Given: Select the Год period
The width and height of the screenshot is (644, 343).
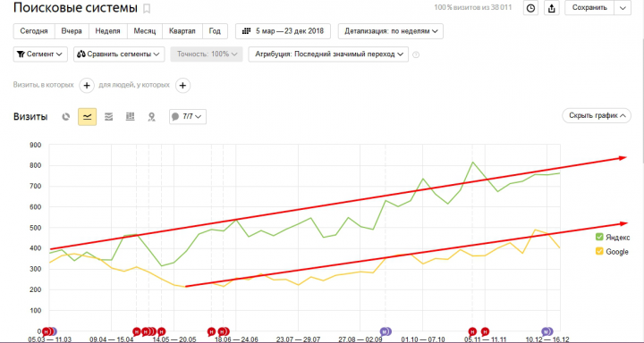Looking at the screenshot, I should [215, 31].
